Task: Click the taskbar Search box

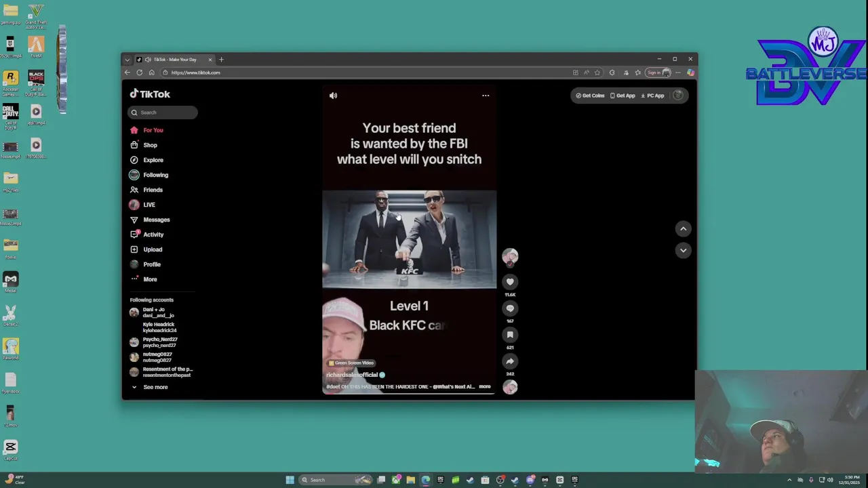Action: click(x=336, y=480)
